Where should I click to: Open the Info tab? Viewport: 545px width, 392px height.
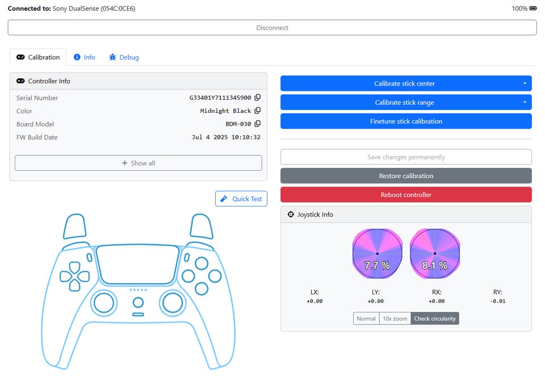[85, 57]
